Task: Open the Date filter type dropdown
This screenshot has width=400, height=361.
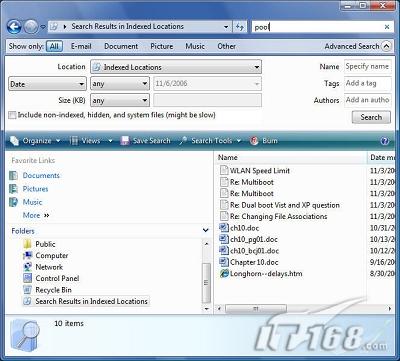Action: pyautogui.click(x=47, y=84)
